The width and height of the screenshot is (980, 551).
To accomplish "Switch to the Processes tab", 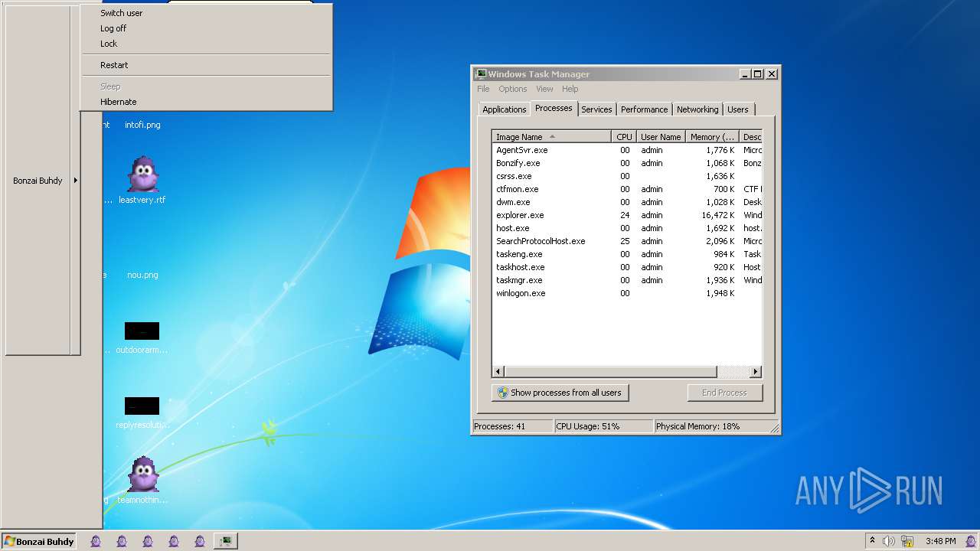I will 554,108.
